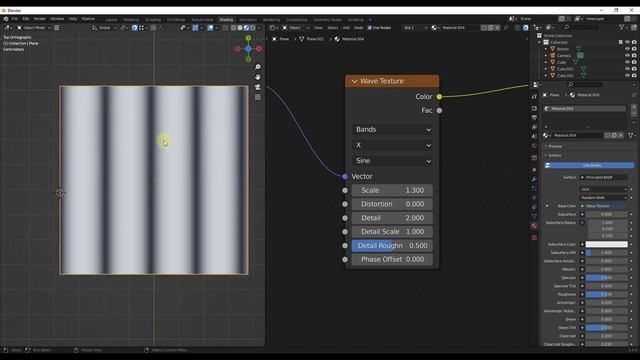Viewport: 640px width, 360px height.
Task: Click the outliner filter funnel icon
Action: point(622,27)
